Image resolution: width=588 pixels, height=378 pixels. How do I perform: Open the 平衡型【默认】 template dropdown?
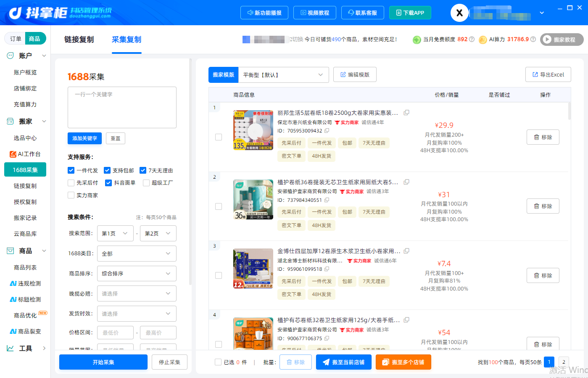[x=283, y=75]
